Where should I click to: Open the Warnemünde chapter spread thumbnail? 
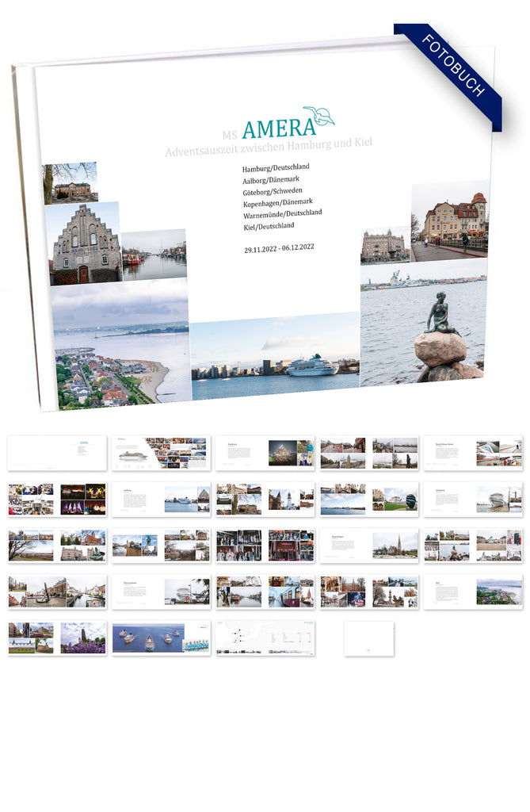tap(161, 592)
